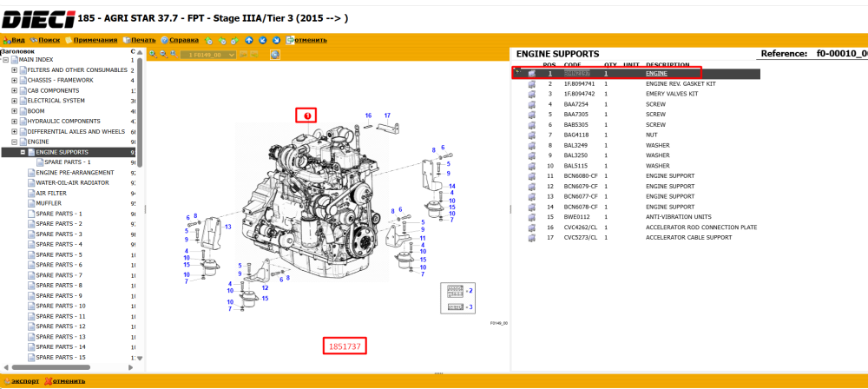Click cart icon for ACCELERATOR CABLE SUPPORT row
The width and height of the screenshot is (868, 389).
tap(532, 237)
